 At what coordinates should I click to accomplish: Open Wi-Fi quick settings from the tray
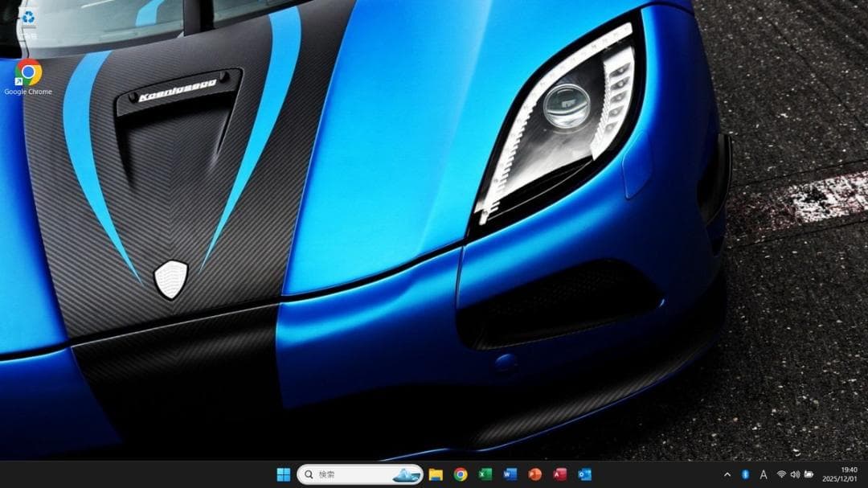(780, 474)
